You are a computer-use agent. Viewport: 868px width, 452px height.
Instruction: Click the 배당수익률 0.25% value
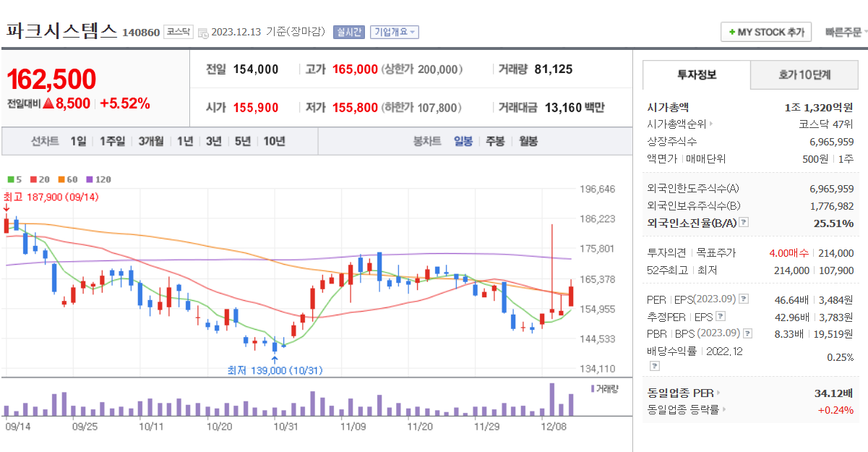click(x=841, y=357)
